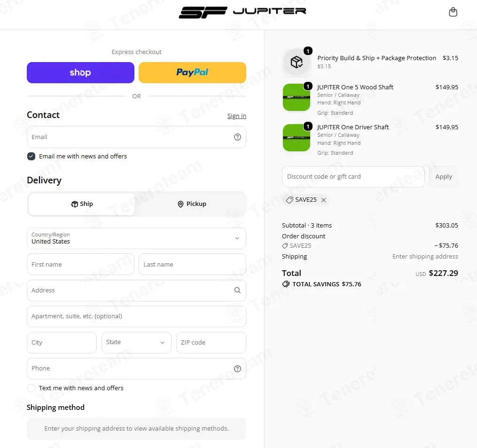
Task: Focus the Last name field
Action: pyautogui.click(x=192, y=265)
